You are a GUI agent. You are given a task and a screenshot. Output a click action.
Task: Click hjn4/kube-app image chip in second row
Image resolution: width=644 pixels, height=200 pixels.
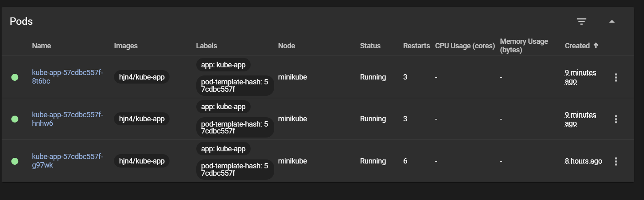[142, 119]
